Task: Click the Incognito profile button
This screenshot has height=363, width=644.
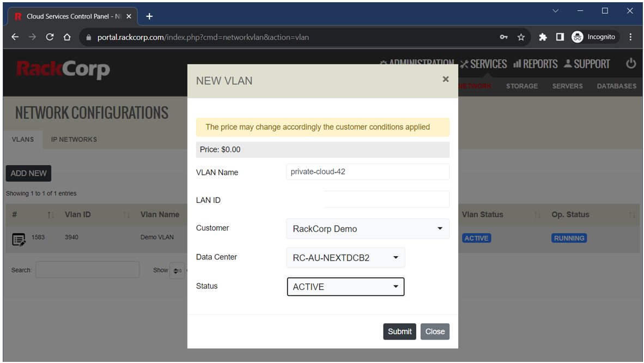Action: [594, 37]
